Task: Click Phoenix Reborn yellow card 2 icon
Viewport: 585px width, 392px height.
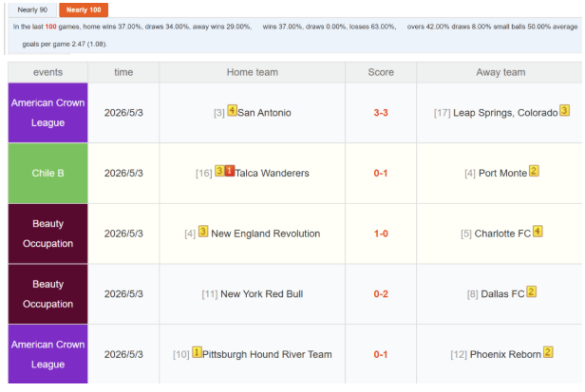Action: 548,352
